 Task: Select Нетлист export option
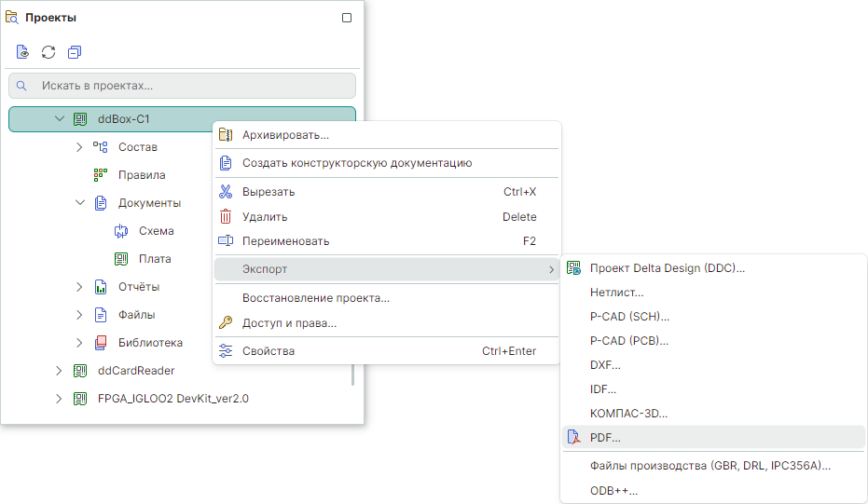[x=616, y=293]
